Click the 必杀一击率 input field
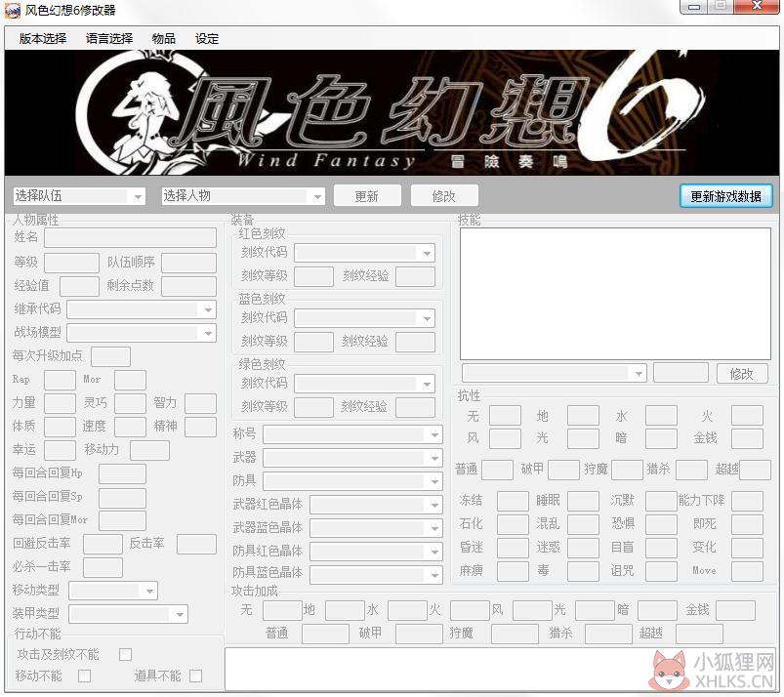This screenshot has height=697, width=784. coord(103,567)
